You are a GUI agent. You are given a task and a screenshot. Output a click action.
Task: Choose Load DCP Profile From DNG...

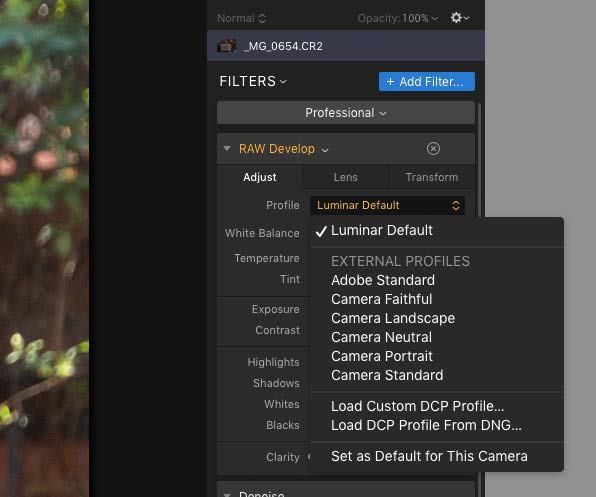(x=436, y=425)
